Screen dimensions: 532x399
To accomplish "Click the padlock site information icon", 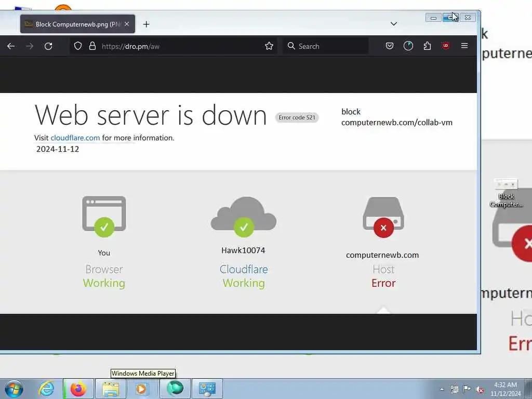I will [x=92, y=46].
